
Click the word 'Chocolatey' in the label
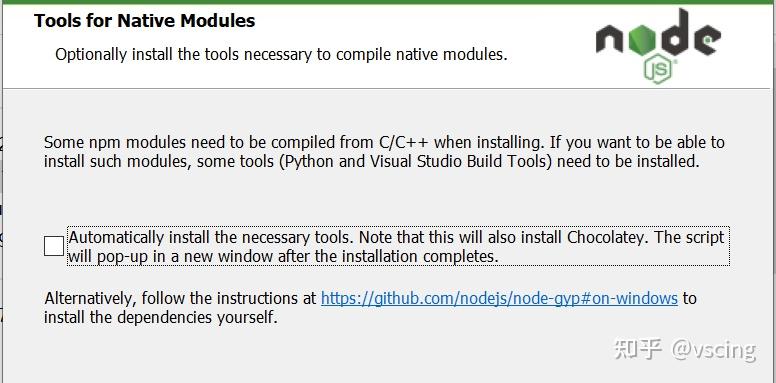(607, 238)
